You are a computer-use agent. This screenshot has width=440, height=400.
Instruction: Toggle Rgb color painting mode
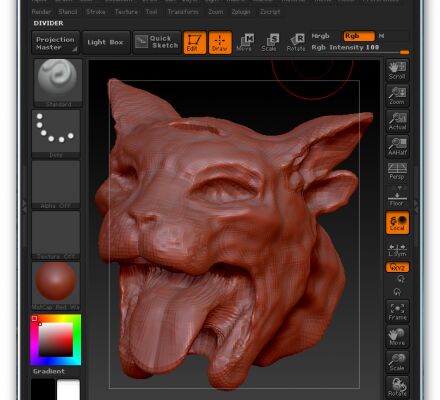click(x=359, y=36)
